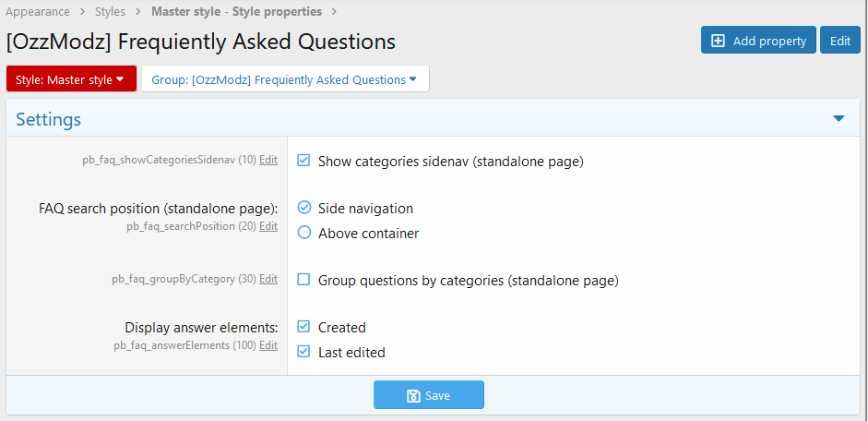Click the Edit button beside Add property
This screenshot has height=421, width=868.
click(x=839, y=40)
